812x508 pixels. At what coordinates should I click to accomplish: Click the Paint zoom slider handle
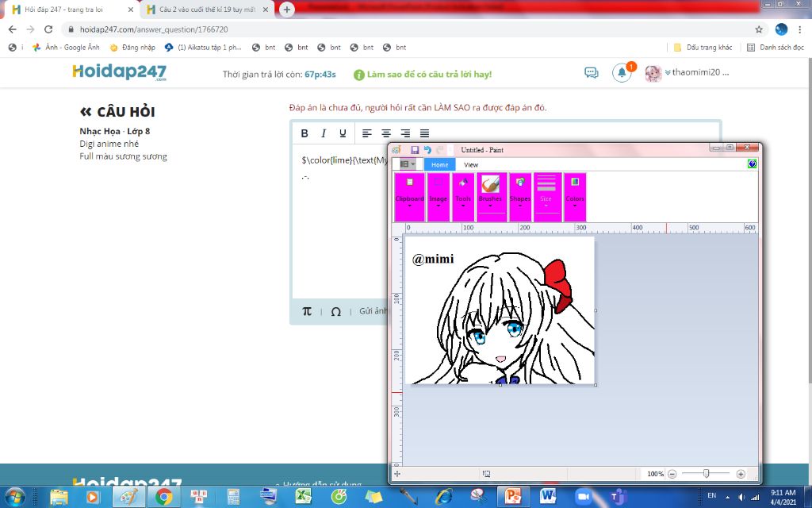(706, 473)
